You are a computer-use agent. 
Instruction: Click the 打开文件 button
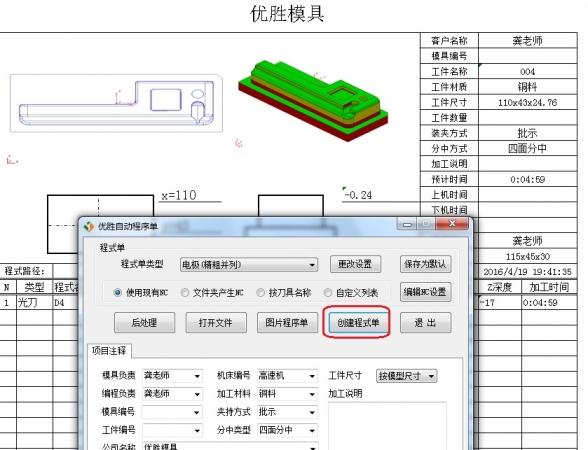216,322
